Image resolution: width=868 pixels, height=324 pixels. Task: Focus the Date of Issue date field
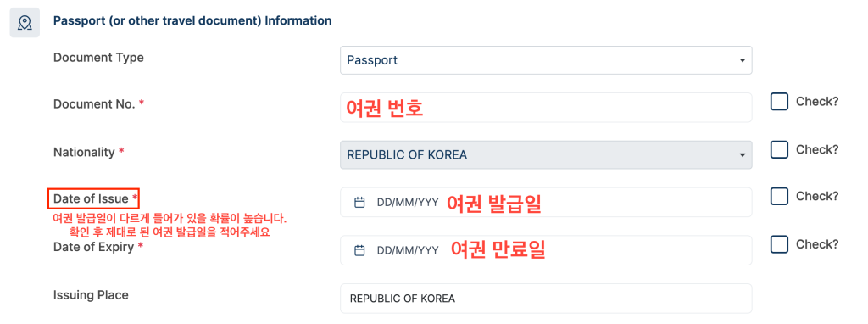[546, 203]
